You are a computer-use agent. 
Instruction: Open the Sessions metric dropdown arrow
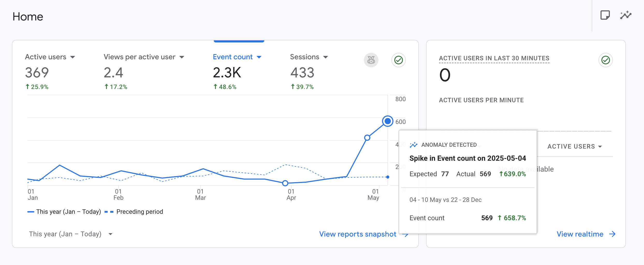(x=326, y=57)
